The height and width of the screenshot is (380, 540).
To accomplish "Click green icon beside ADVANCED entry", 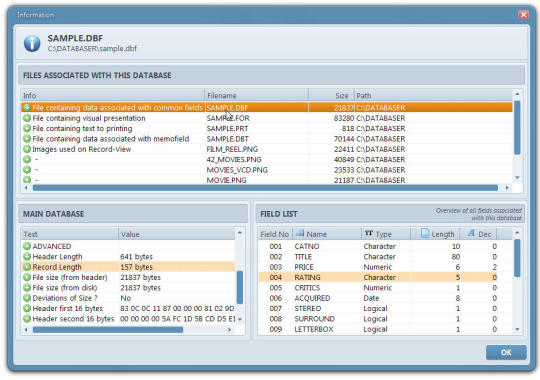I will (27, 246).
